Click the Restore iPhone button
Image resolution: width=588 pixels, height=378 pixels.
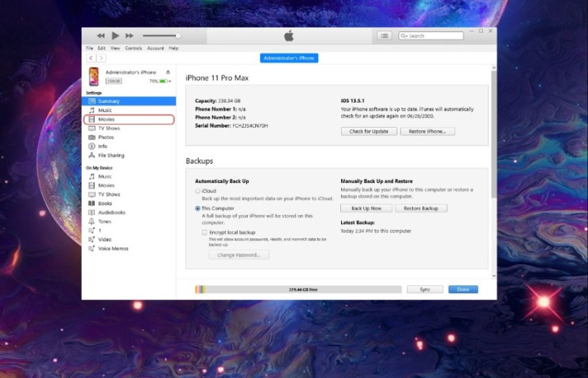click(x=428, y=131)
